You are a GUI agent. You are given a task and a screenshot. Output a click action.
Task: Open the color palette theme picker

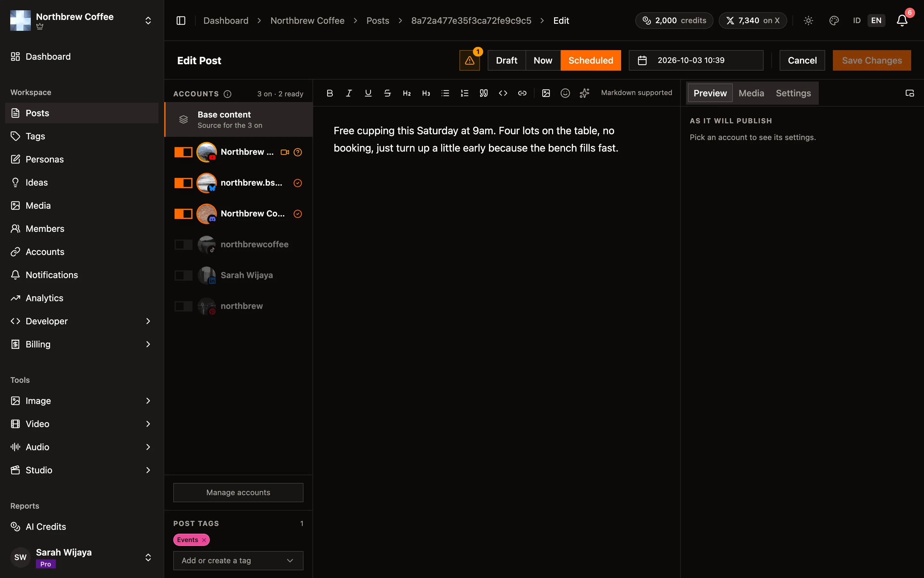point(834,21)
